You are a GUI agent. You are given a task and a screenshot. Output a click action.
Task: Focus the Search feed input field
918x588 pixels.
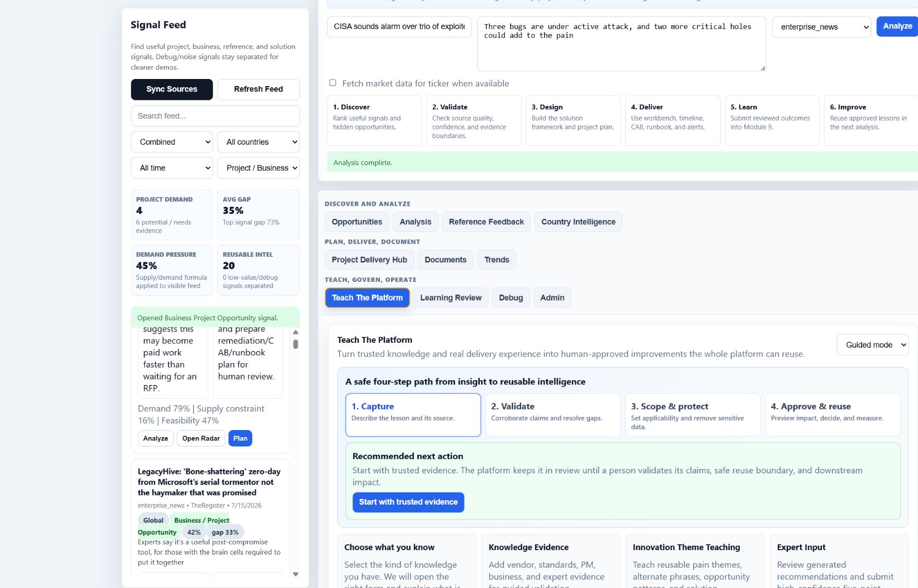215,116
